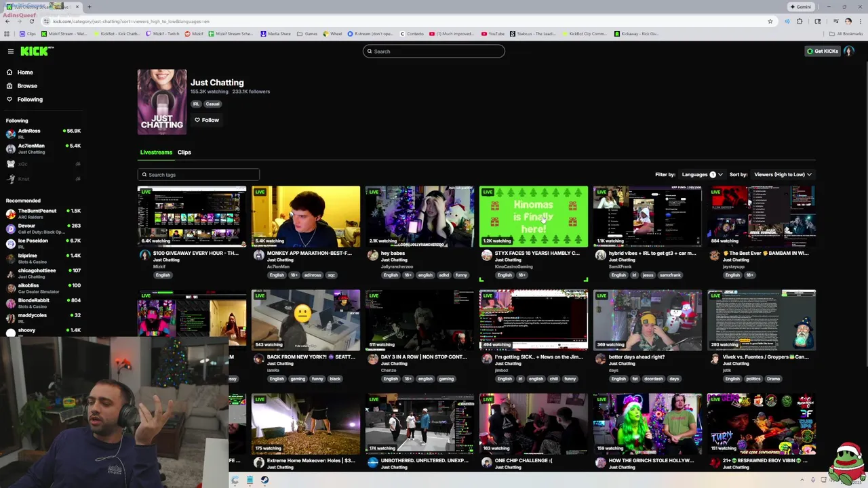Image resolution: width=868 pixels, height=488 pixels.
Task: Click KinoCasinoGaming streamer avatar
Action: coord(486,255)
